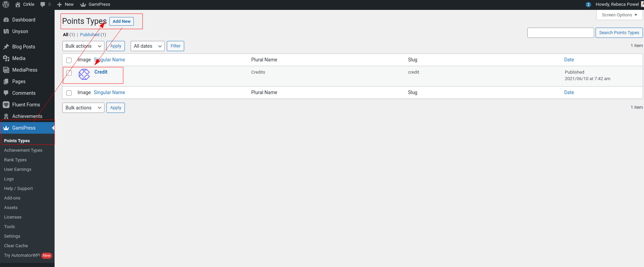This screenshot has width=644, height=267.
Task: Click the Achievements award icon
Action: (6, 116)
